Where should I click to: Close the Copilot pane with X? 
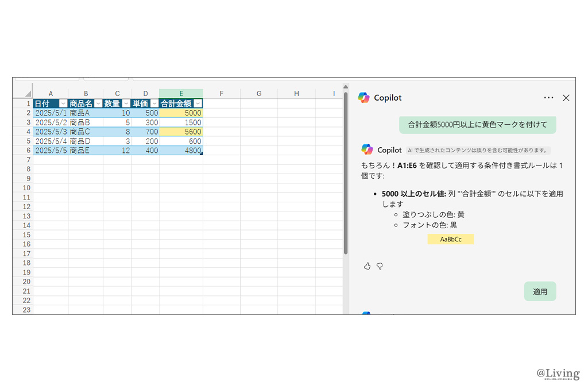coord(566,98)
